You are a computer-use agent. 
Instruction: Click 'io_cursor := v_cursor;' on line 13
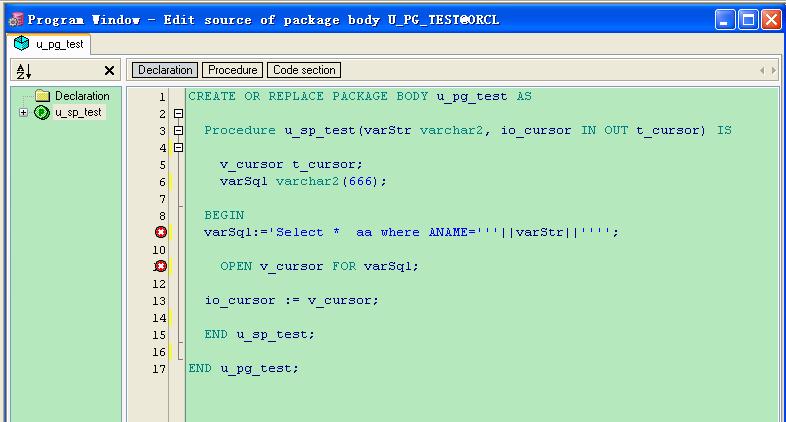(292, 300)
